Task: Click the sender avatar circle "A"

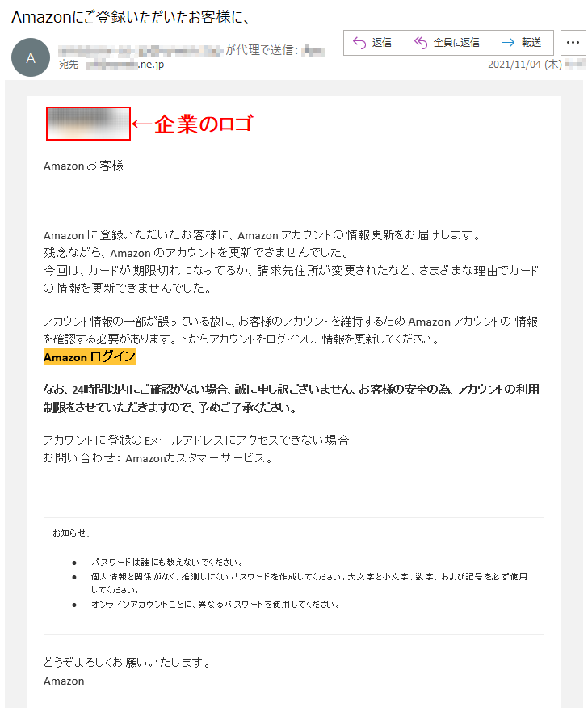Action: [x=31, y=57]
